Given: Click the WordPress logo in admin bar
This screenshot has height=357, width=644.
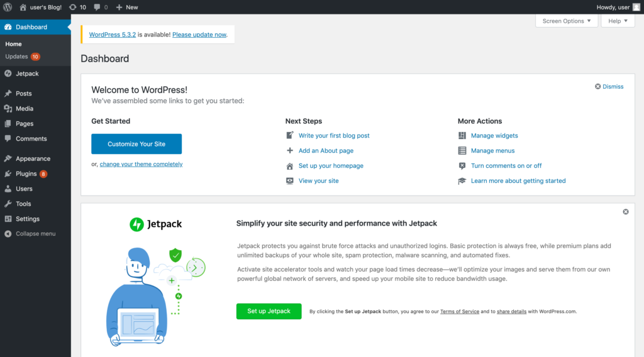Looking at the screenshot, I should [8, 7].
